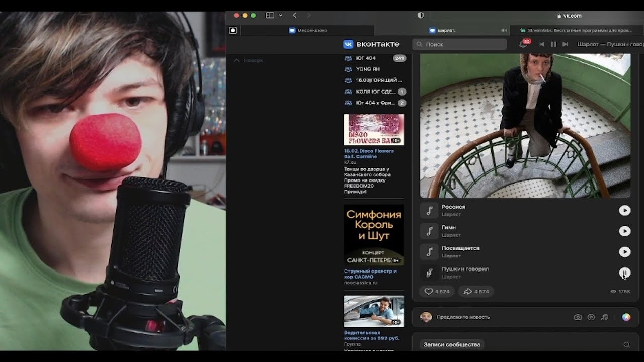Open the Disco Flowers Ball ad image
The width and height of the screenshot is (644, 362).
[x=373, y=130]
